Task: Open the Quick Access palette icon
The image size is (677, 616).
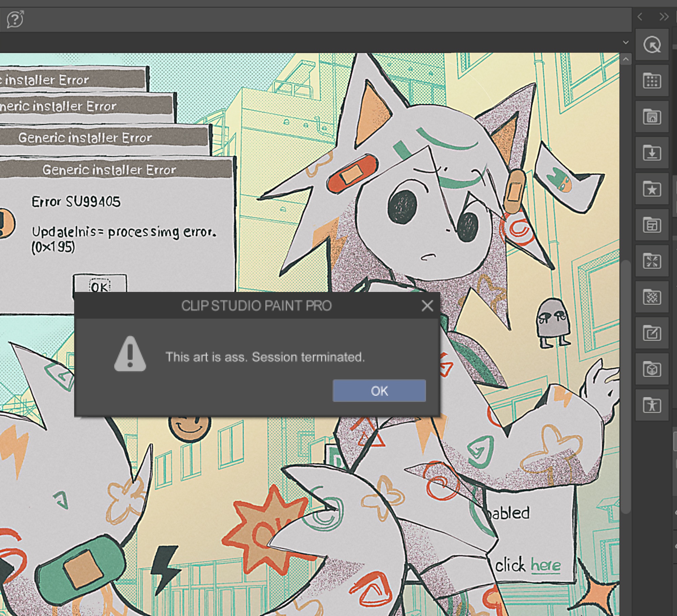Action: tap(652, 45)
